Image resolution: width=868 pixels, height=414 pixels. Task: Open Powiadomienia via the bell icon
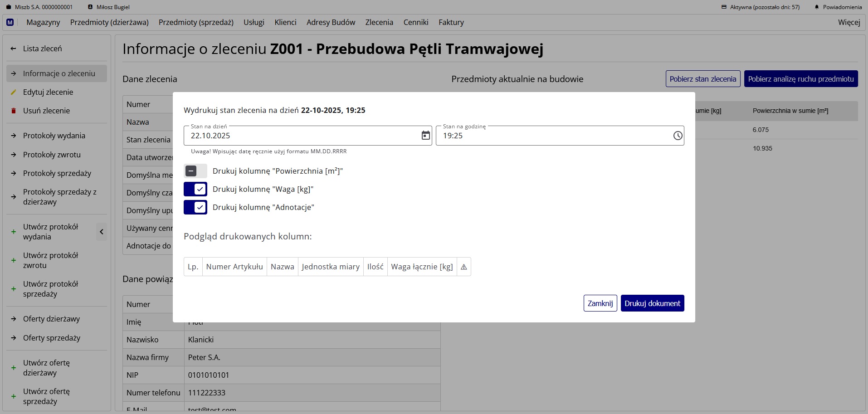(x=817, y=7)
